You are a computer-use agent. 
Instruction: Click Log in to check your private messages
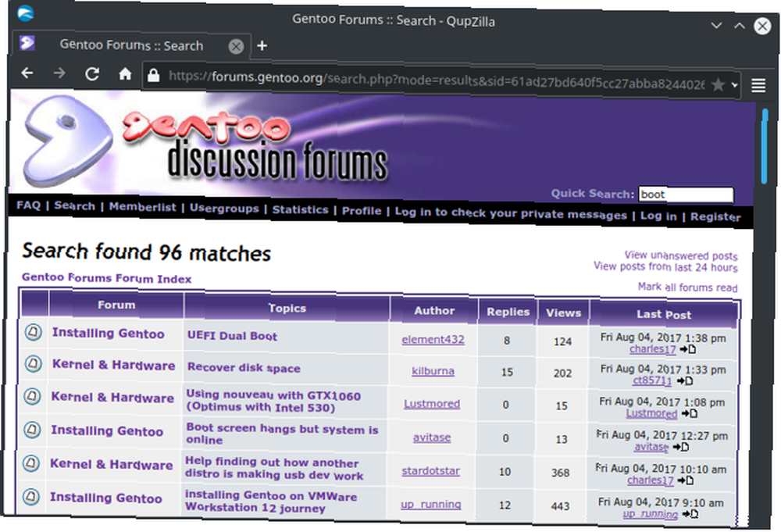point(511,213)
